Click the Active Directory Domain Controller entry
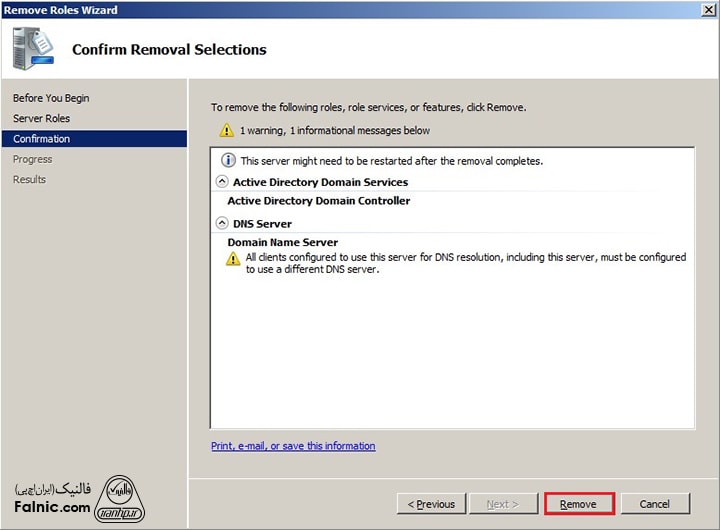The height and width of the screenshot is (530, 720). click(318, 201)
